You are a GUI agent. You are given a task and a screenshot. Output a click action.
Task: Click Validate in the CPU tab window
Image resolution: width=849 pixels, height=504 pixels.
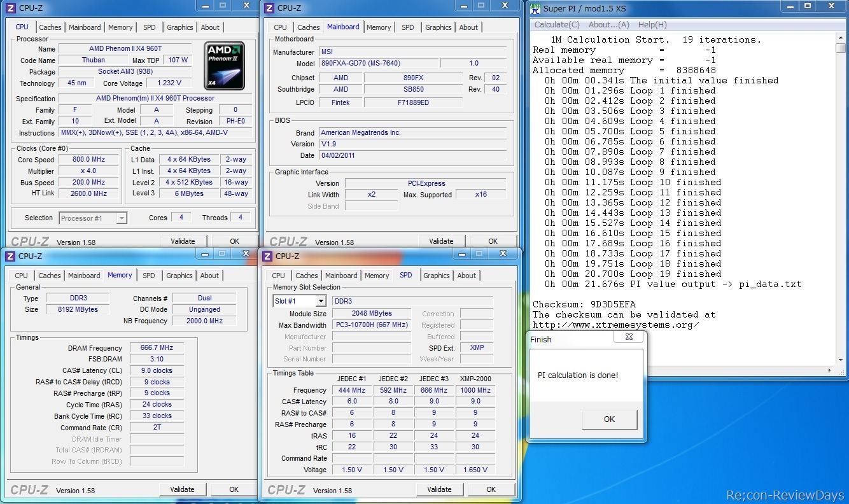coord(183,241)
